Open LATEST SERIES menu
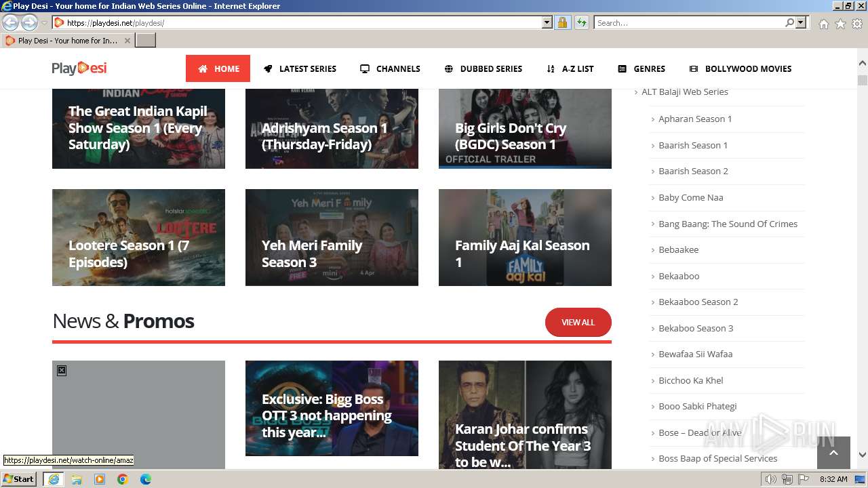The height and width of the screenshot is (488, 868). [300, 68]
